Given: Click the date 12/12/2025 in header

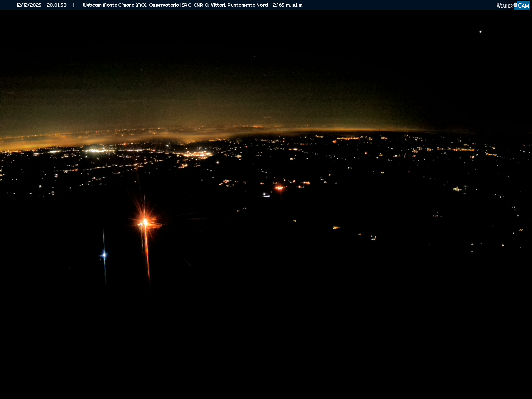Looking at the screenshot, I should pyautogui.click(x=29, y=5).
